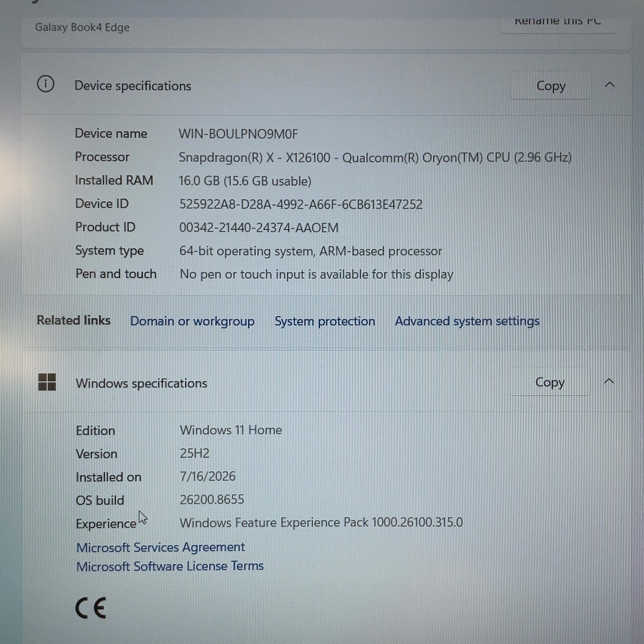644x644 pixels.
Task: Click the Windows specifications heading
Action: [141, 383]
